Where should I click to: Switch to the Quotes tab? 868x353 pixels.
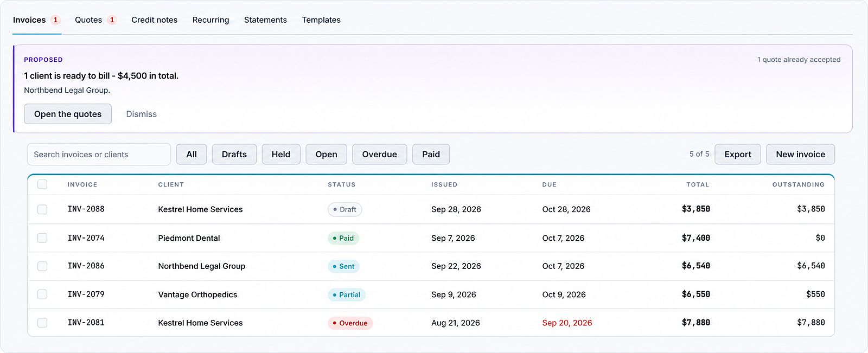95,20
